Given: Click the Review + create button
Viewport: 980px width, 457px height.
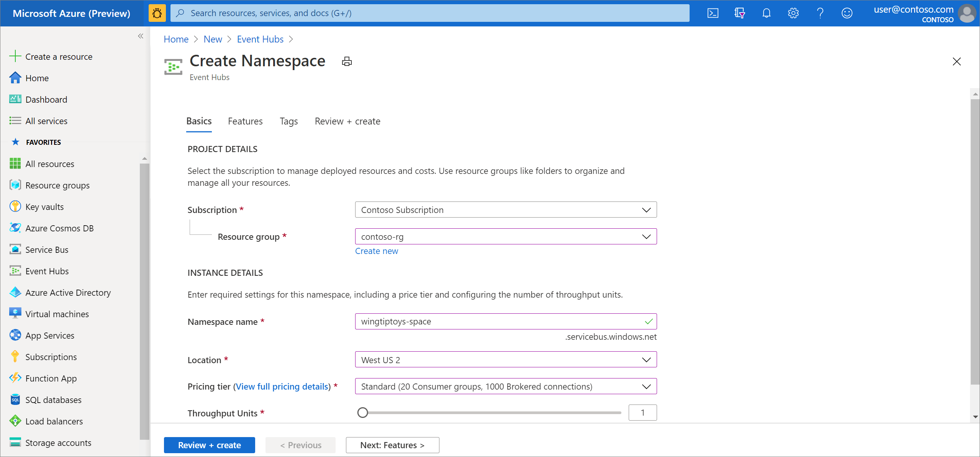Looking at the screenshot, I should pos(209,445).
